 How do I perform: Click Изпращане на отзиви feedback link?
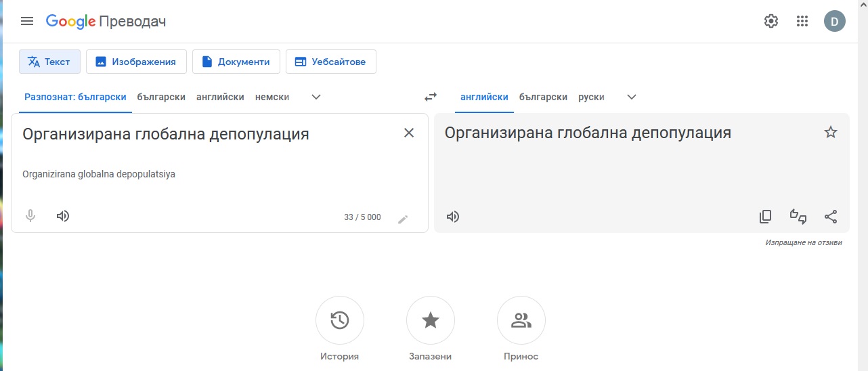click(x=804, y=242)
